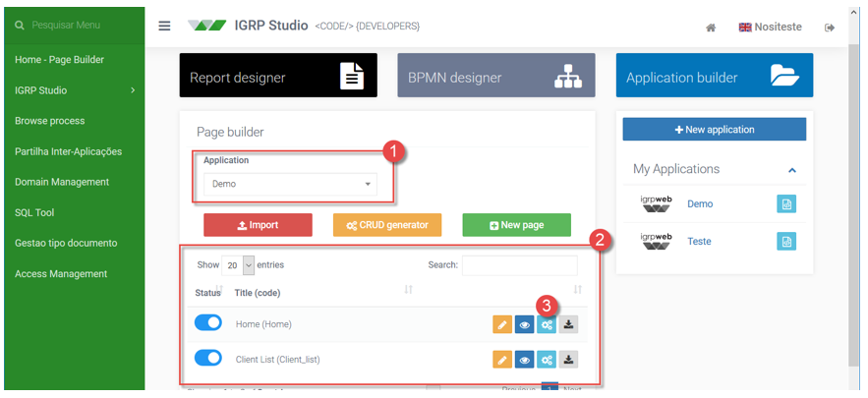Click the red Import button
Viewport: 868px width, 398px height.
coord(258,225)
